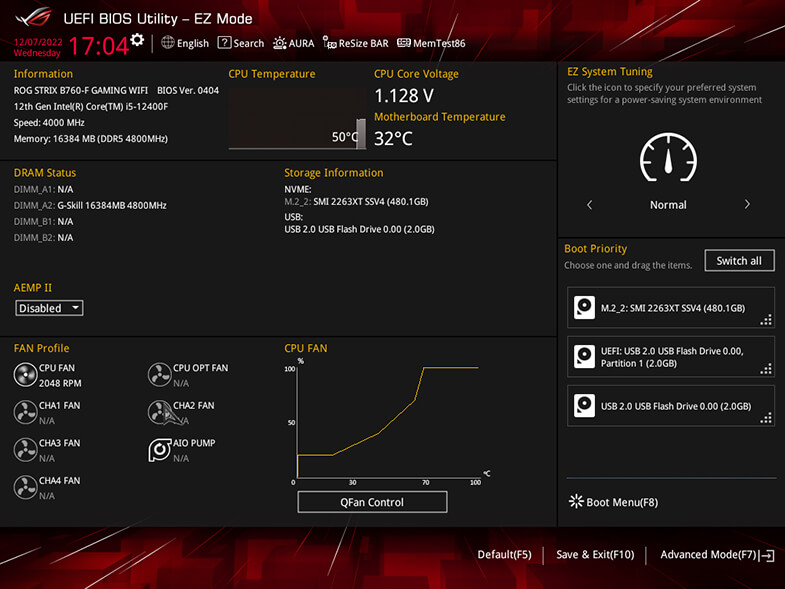Select the CPU FAN icon
Viewport: 785px width, 589px height.
point(25,375)
